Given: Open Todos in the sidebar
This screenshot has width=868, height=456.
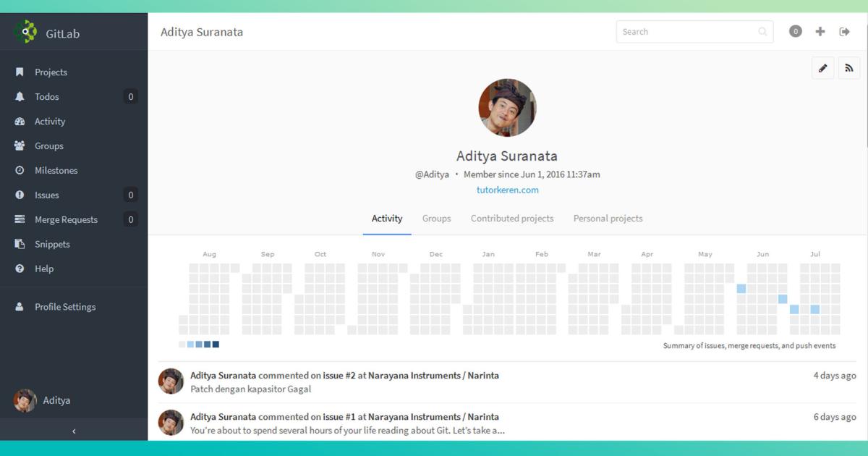Looking at the screenshot, I should pos(47,97).
